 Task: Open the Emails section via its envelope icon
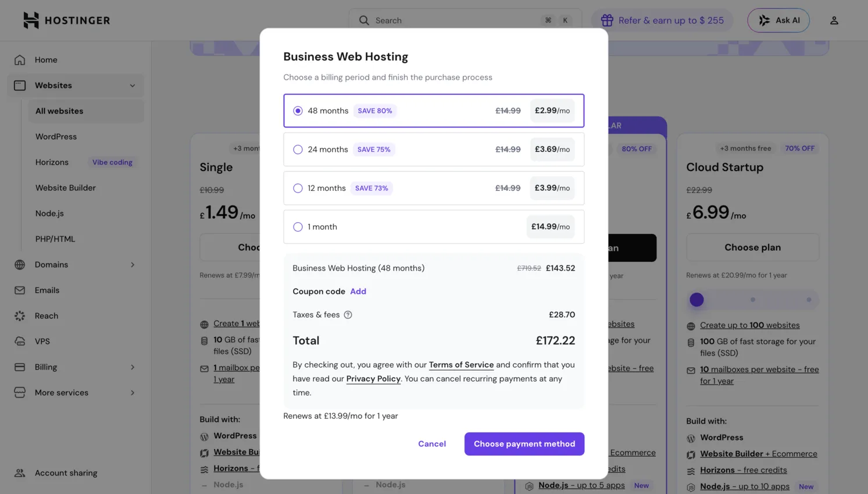click(x=20, y=290)
